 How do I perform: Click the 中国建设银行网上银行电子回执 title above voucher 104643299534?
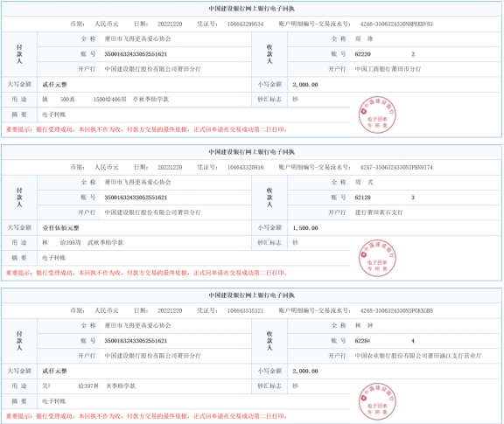point(251,9)
